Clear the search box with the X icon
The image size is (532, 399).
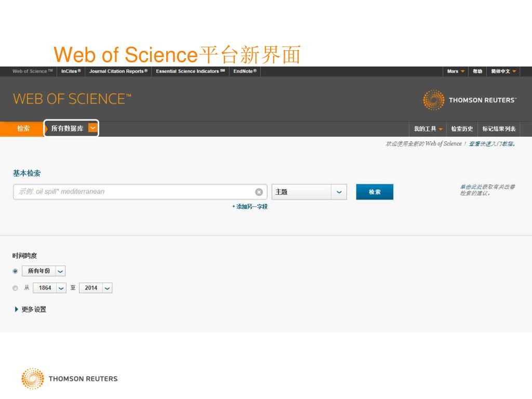click(259, 192)
